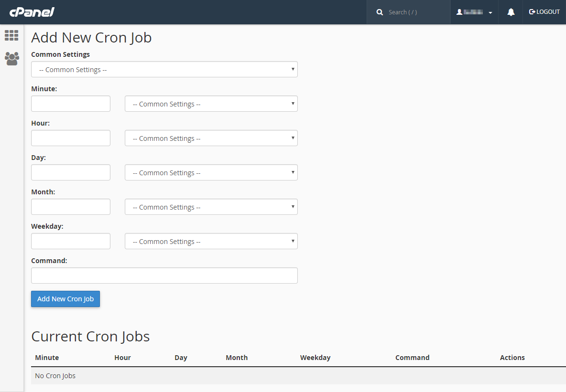
Task: Open the Weekday Common Settings dropdown
Action: point(211,241)
